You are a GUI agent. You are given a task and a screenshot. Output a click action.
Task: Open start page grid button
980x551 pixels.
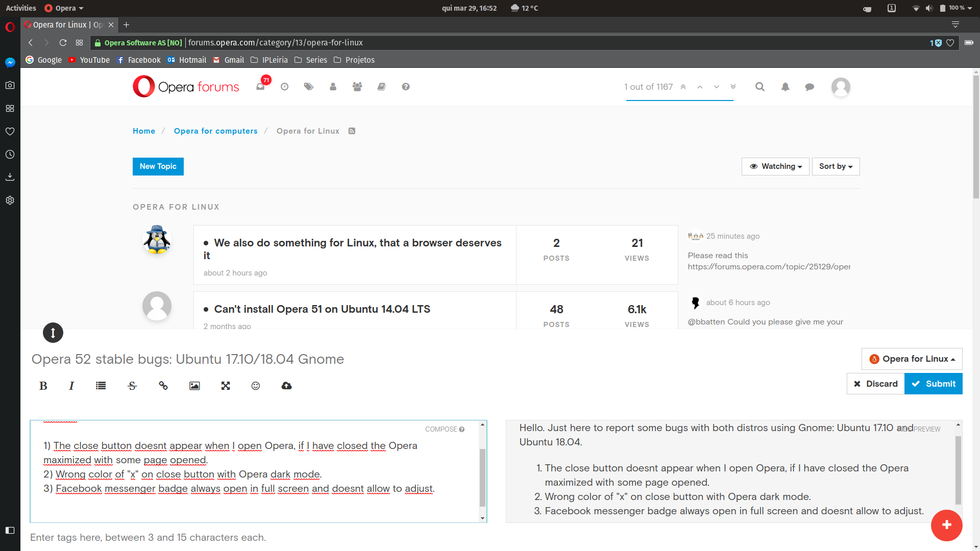coord(79,43)
